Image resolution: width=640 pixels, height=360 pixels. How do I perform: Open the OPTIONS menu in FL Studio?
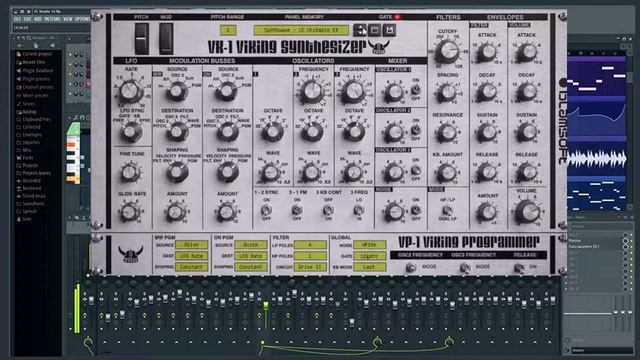pyautogui.click(x=82, y=19)
